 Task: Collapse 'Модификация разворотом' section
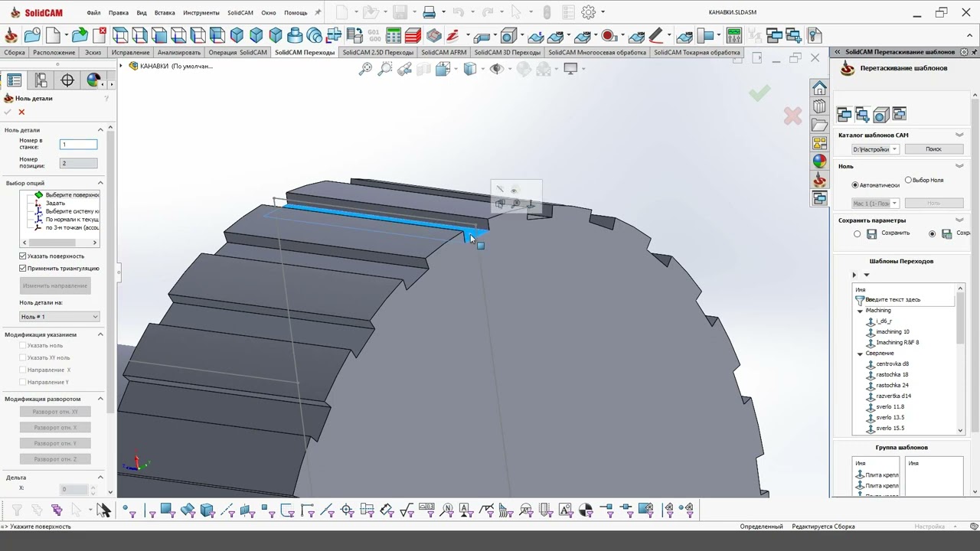coord(100,399)
